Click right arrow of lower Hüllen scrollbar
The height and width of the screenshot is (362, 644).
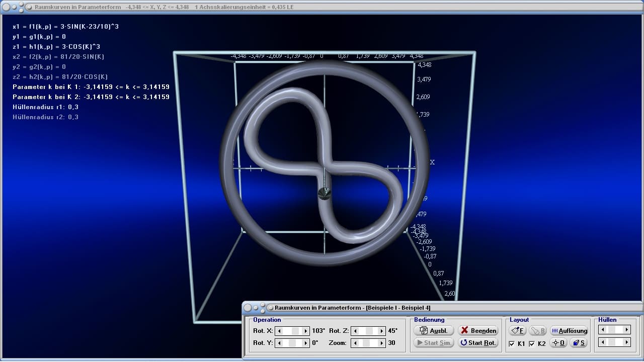(x=627, y=342)
